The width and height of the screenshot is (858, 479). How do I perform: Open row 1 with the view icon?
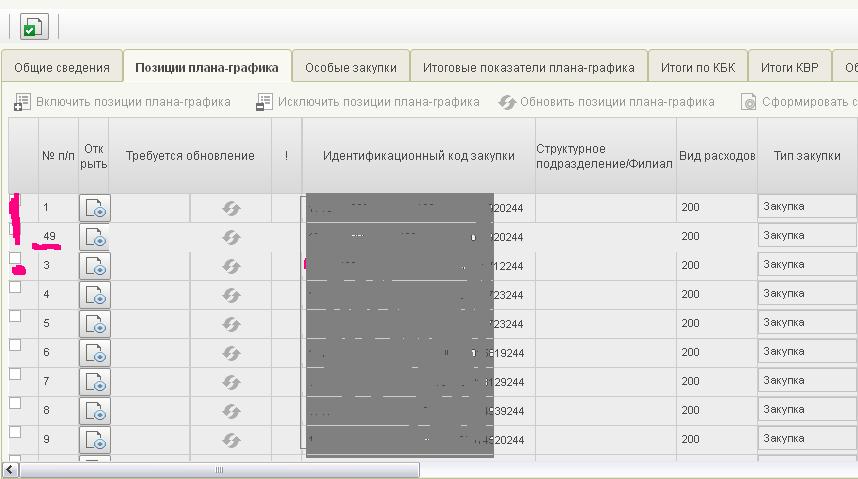coord(94,207)
